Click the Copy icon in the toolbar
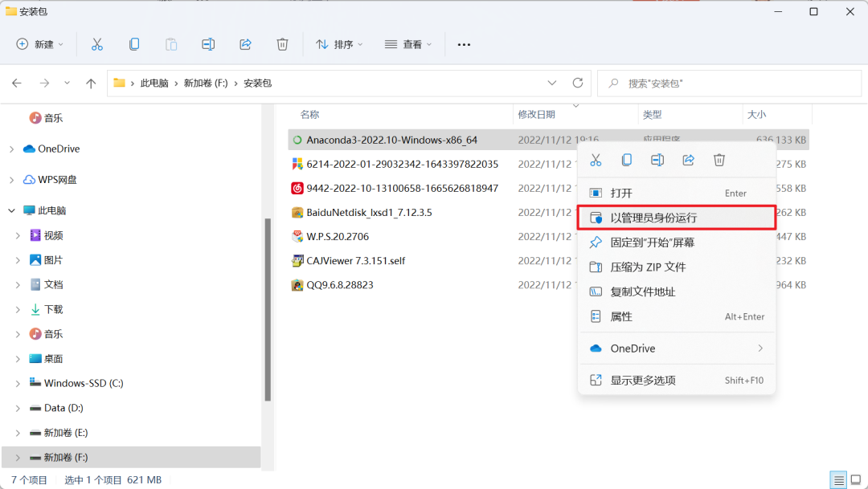868x489 pixels. coord(134,44)
